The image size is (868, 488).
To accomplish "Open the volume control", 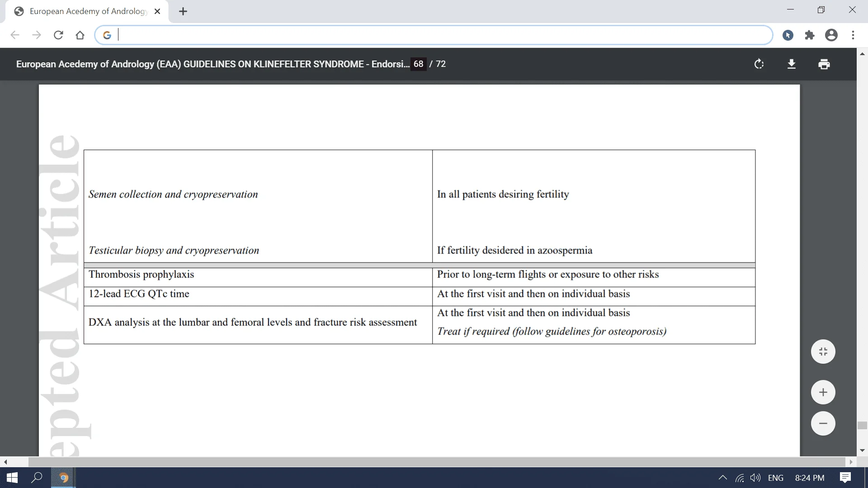I will (x=755, y=478).
